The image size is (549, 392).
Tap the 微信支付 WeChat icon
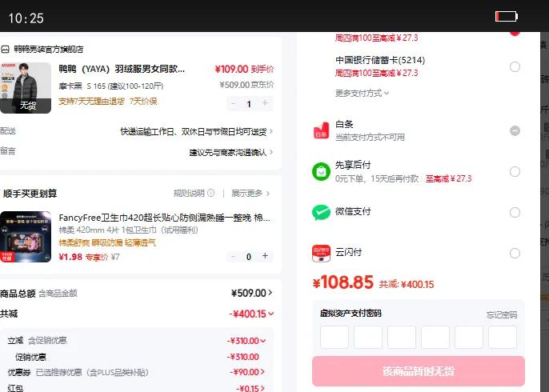tap(321, 212)
